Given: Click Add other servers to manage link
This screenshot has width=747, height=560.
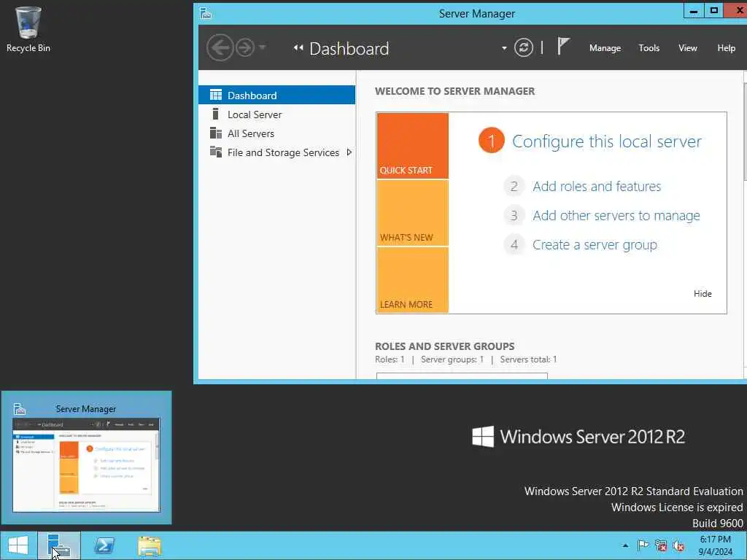Looking at the screenshot, I should tap(616, 216).
